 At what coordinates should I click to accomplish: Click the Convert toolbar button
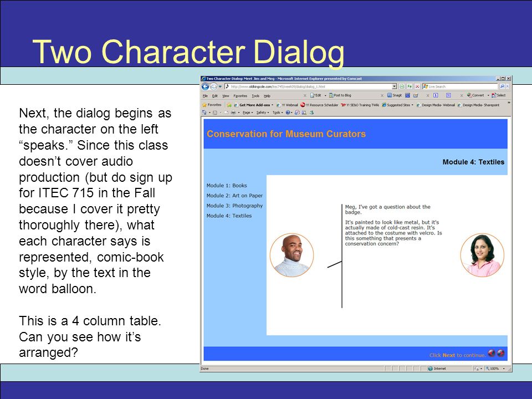click(x=475, y=95)
